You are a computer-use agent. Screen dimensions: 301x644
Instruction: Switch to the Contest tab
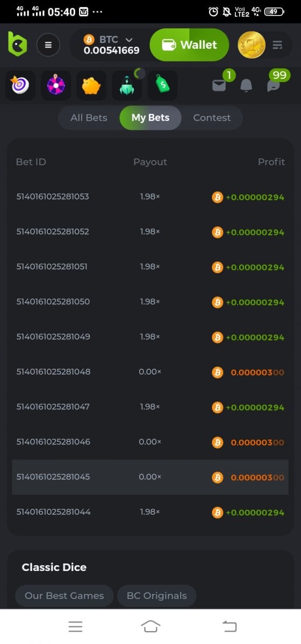tap(212, 118)
